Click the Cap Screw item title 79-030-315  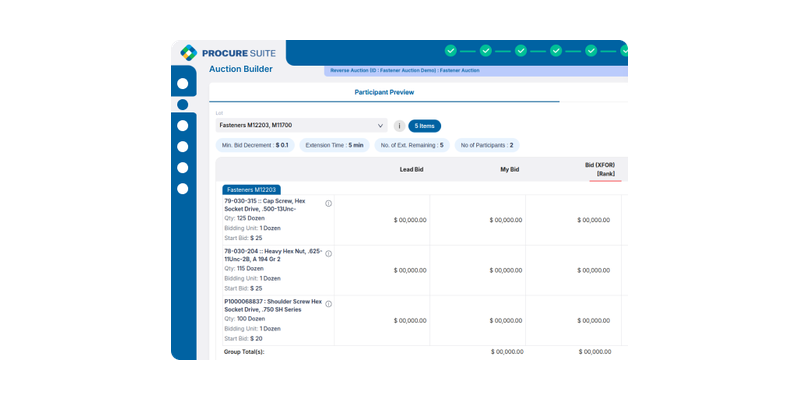[x=265, y=205]
